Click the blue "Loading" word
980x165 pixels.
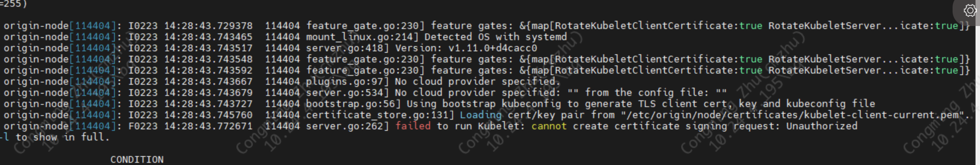click(480, 115)
